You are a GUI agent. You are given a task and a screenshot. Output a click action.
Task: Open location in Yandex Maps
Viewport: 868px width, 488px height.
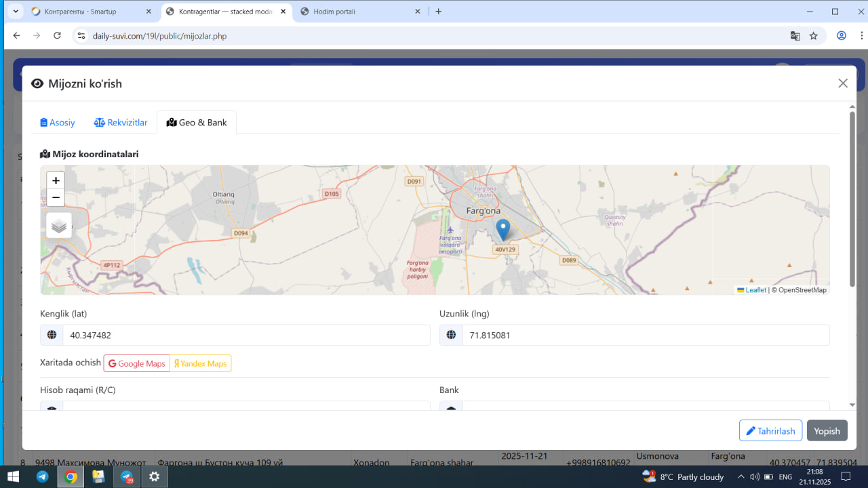201,364
